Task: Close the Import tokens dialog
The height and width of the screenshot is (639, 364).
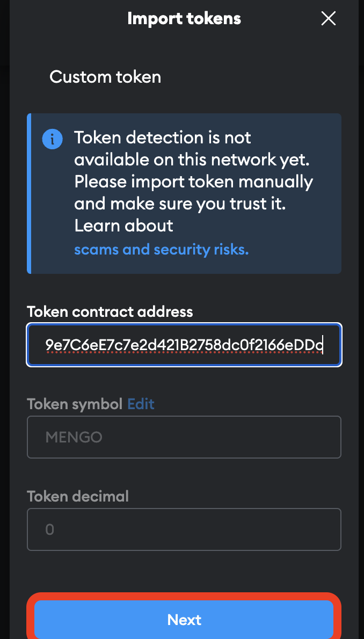Action: click(328, 19)
